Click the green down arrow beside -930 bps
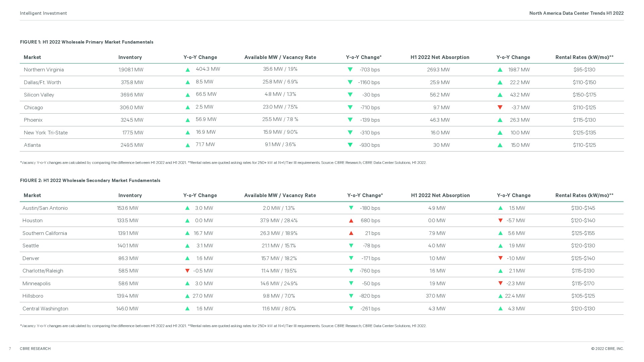644x362 pixels. (350, 145)
